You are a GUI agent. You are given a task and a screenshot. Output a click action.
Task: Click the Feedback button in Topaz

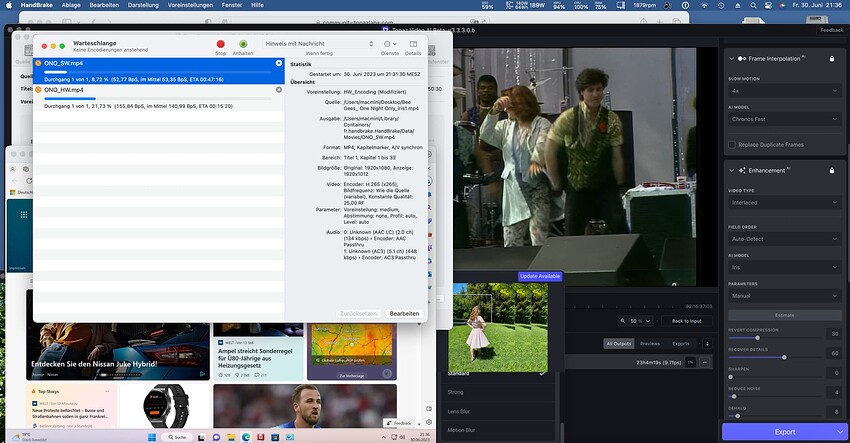click(x=832, y=30)
